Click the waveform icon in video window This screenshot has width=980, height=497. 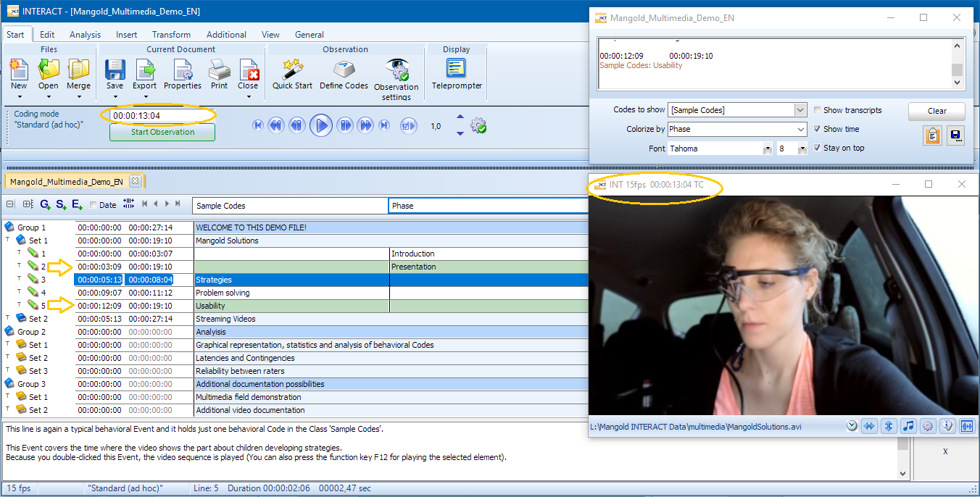click(966, 426)
